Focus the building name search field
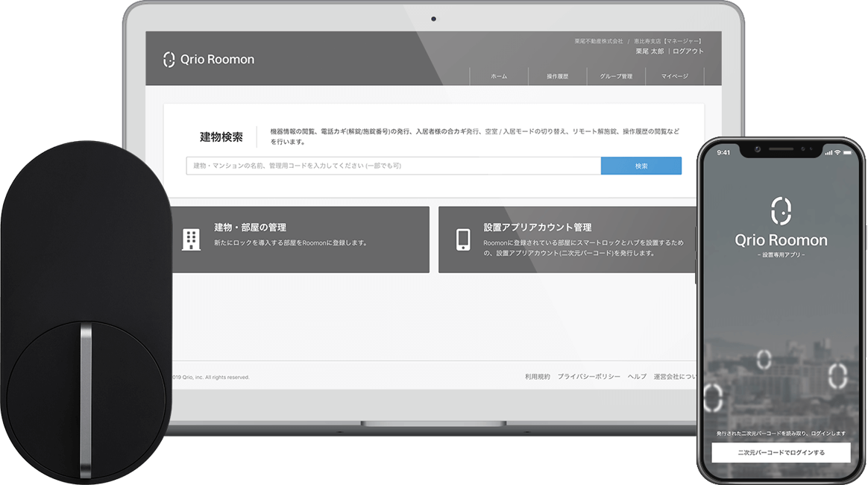The image size is (868, 485). tap(394, 166)
